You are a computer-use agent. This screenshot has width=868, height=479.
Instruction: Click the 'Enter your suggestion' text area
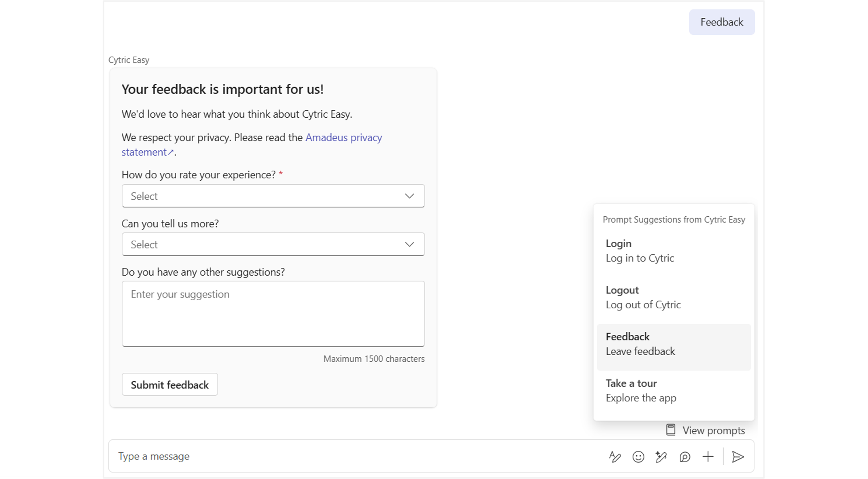[273, 314]
